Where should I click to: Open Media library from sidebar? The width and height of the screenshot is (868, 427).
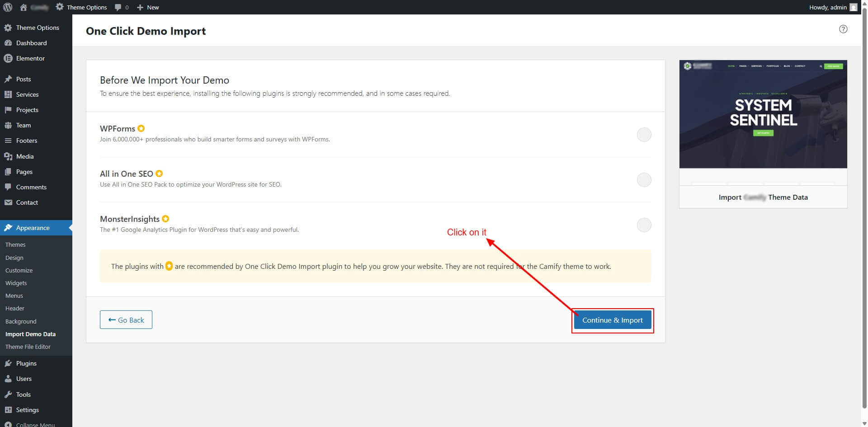pyautogui.click(x=25, y=156)
